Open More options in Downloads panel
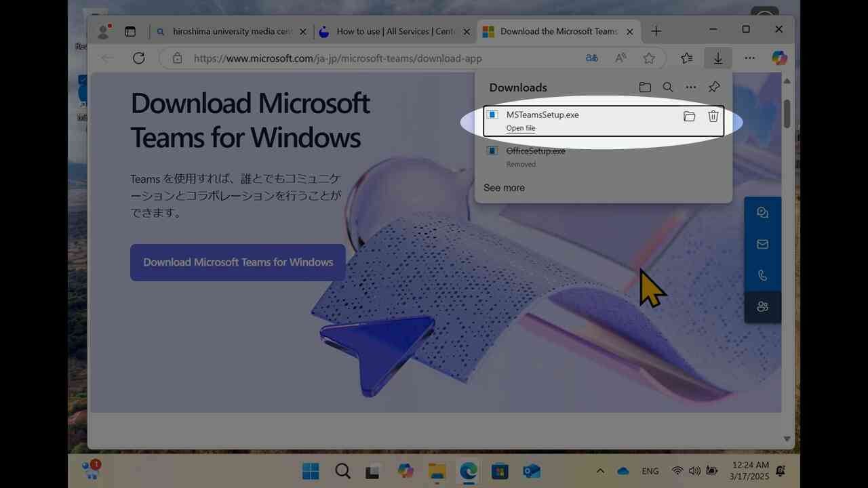This screenshot has width=868, height=488. click(691, 87)
